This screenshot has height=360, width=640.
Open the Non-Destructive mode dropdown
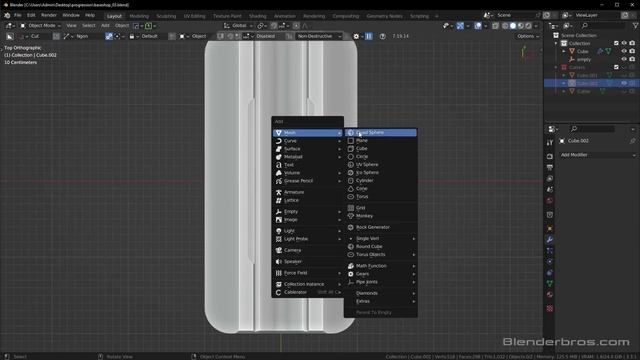(x=319, y=36)
